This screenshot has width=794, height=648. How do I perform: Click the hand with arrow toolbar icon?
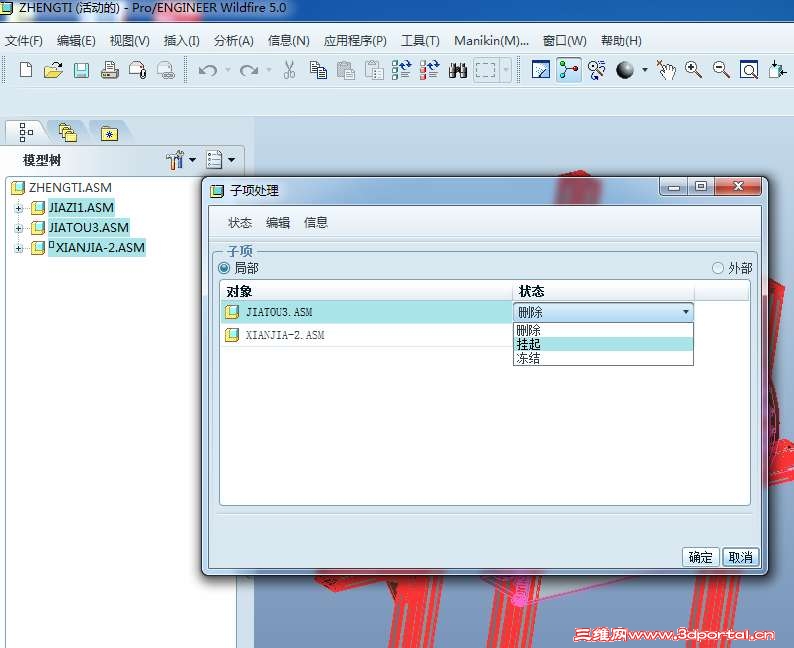click(x=666, y=70)
